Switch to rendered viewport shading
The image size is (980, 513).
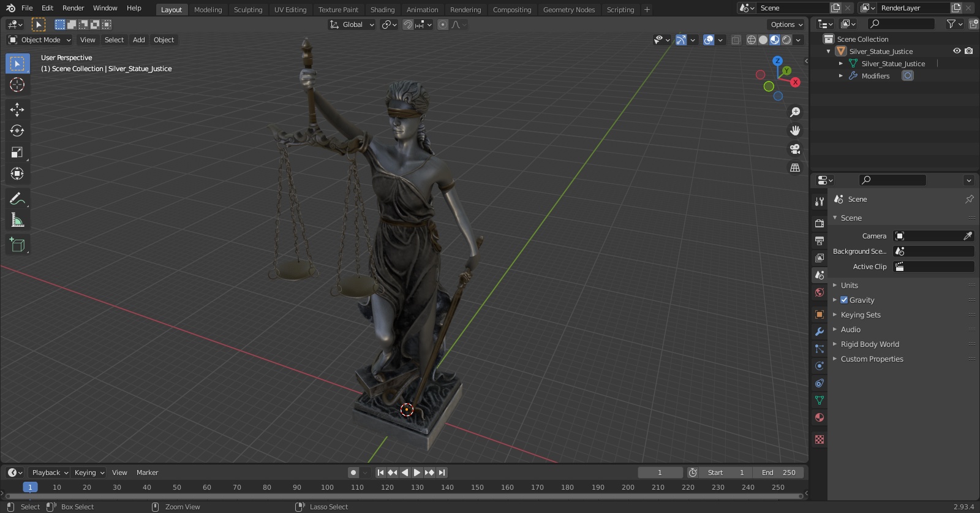[x=786, y=40]
